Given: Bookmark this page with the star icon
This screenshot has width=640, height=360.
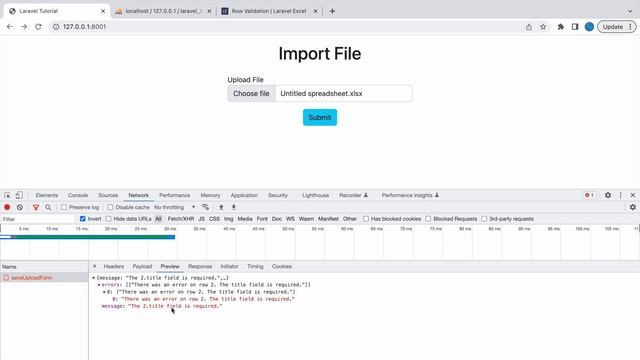Looking at the screenshot, I should [x=543, y=27].
